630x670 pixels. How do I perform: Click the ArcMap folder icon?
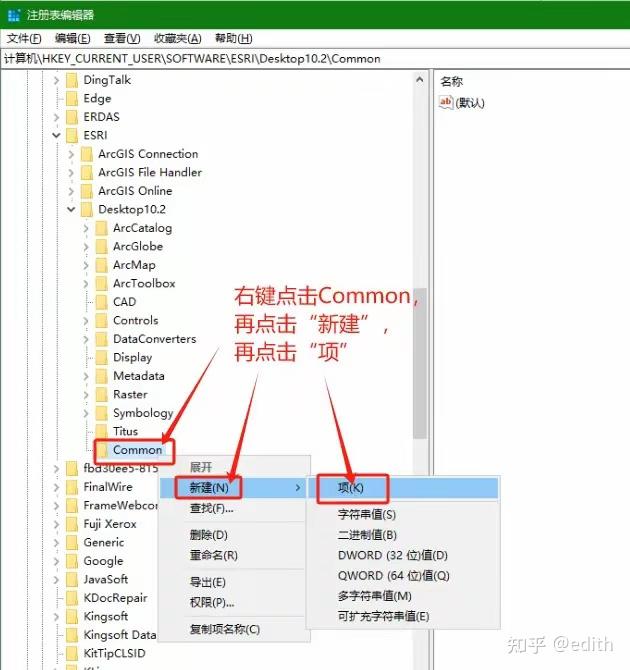(x=102, y=265)
